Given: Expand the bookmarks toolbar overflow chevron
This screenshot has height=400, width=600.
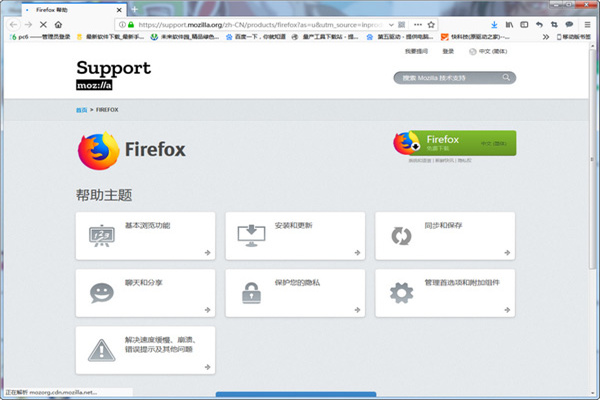Looking at the screenshot, I should (546, 37).
